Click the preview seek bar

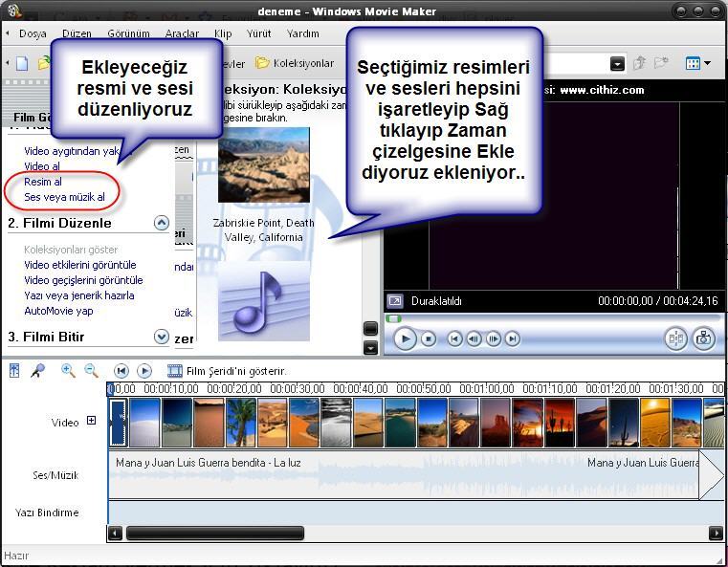pos(552,317)
